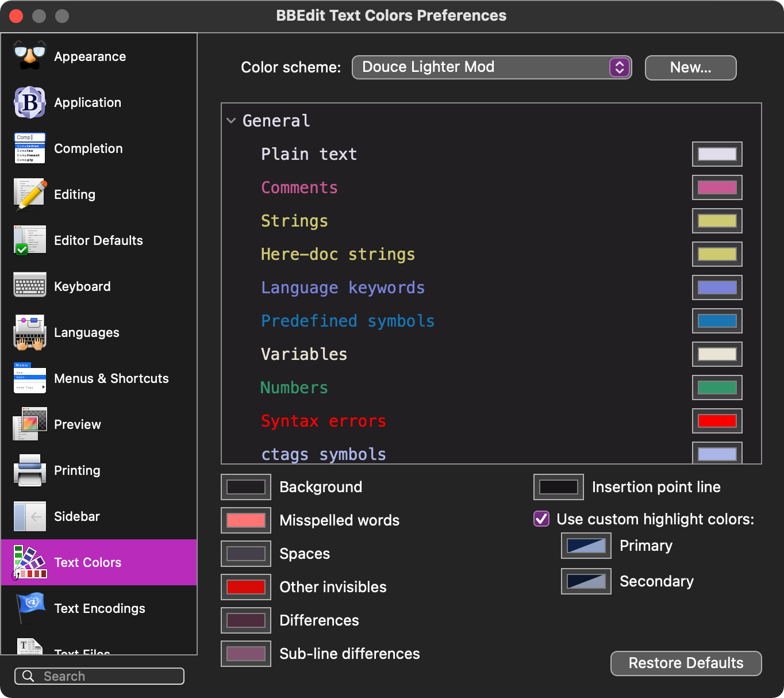
Task: Click the 'Predefined symbols' row text
Action: (348, 321)
